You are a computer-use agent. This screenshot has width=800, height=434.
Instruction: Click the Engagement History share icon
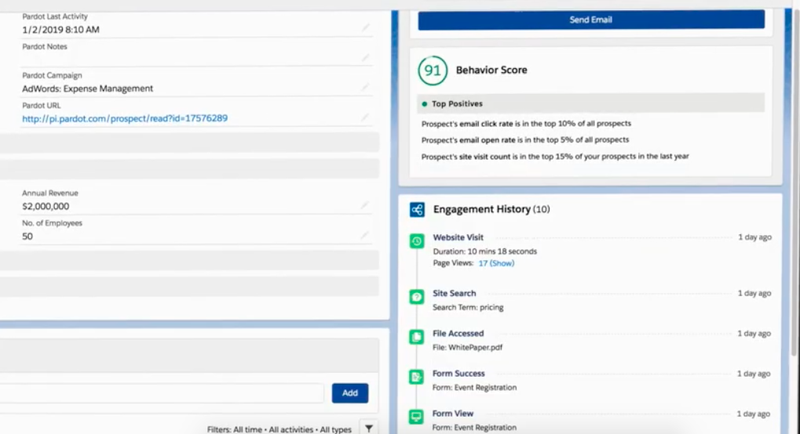(417, 210)
